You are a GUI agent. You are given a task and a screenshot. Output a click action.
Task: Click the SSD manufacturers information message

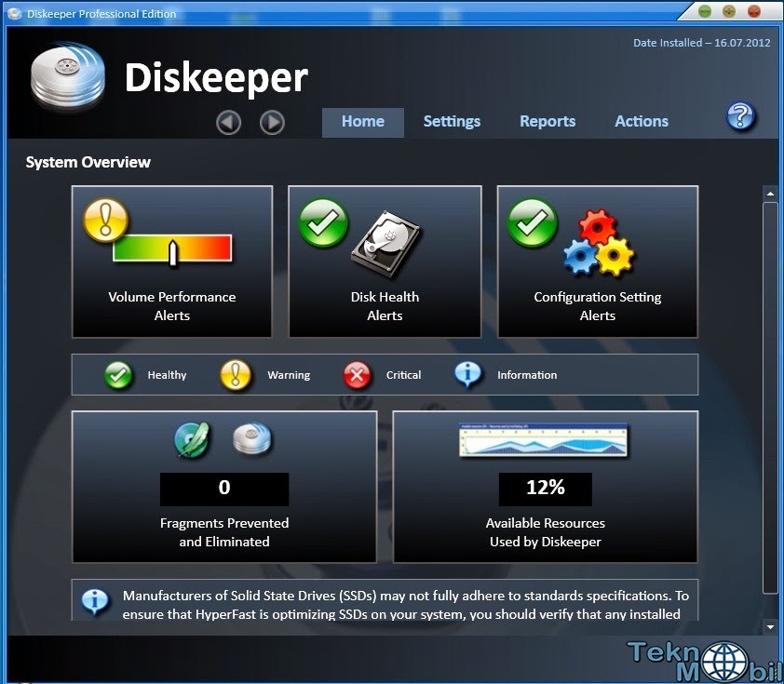click(x=405, y=605)
